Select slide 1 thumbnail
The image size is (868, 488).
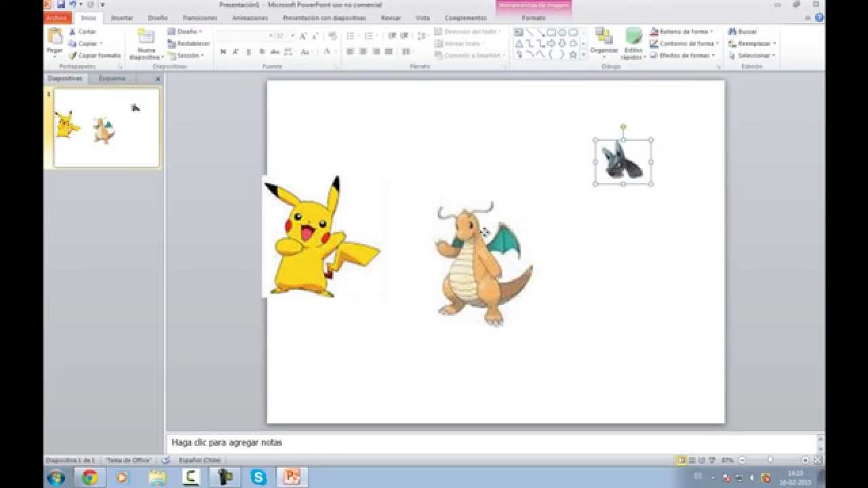[x=106, y=127]
